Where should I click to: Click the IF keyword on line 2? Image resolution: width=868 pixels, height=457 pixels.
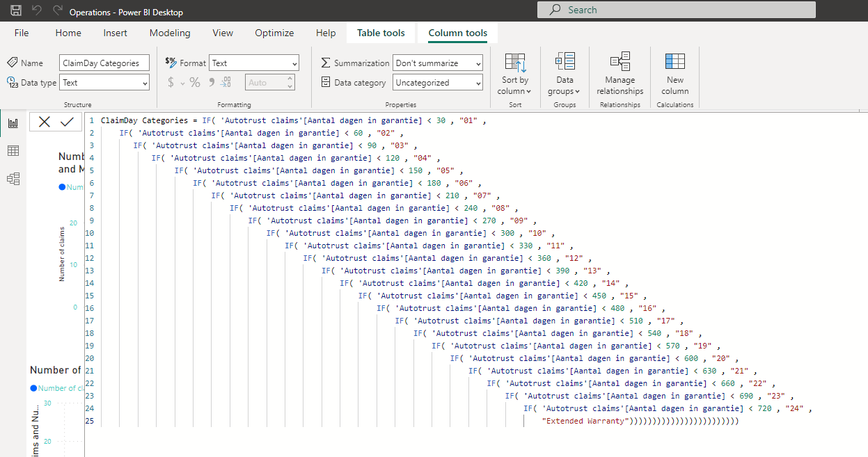point(124,133)
